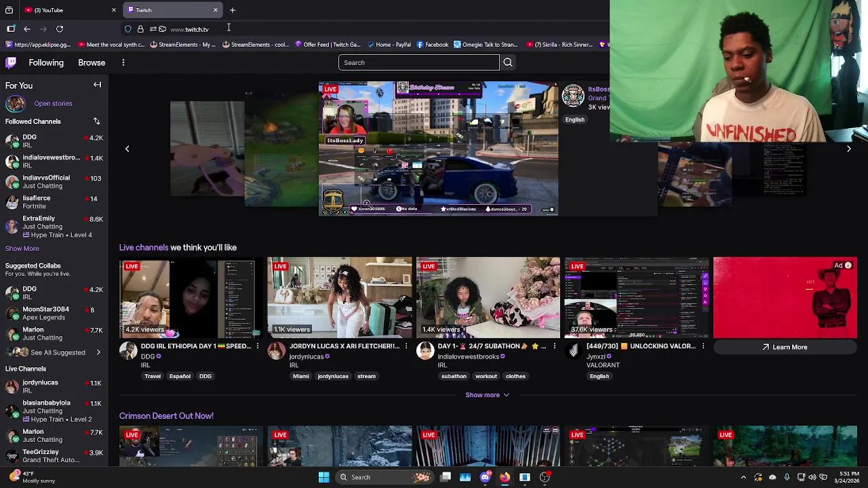Viewport: 868px width, 488px height.
Task: Select the Miami tag on Jordyn Lucas stream
Action: pyautogui.click(x=300, y=376)
